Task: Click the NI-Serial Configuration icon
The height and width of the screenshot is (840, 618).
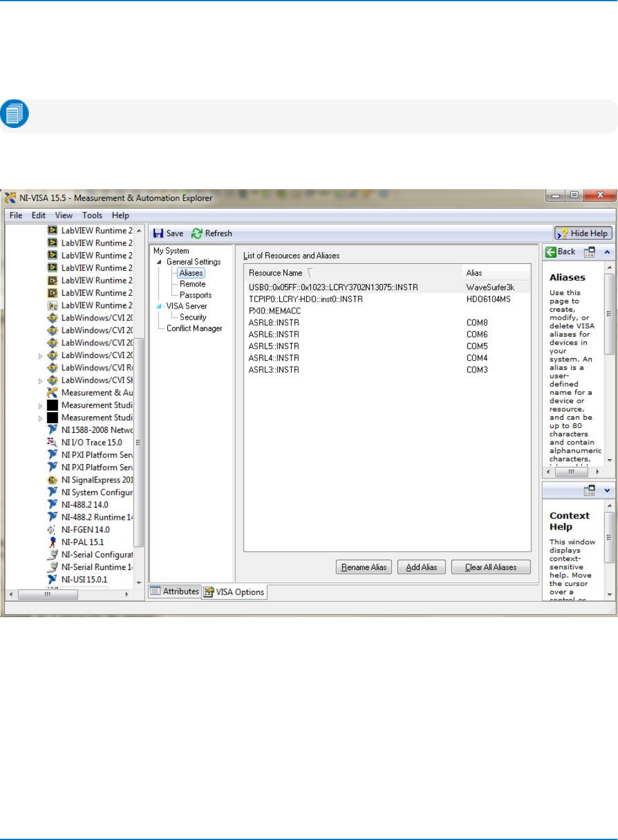Action: pyautogui.click(x=53, y=555)
